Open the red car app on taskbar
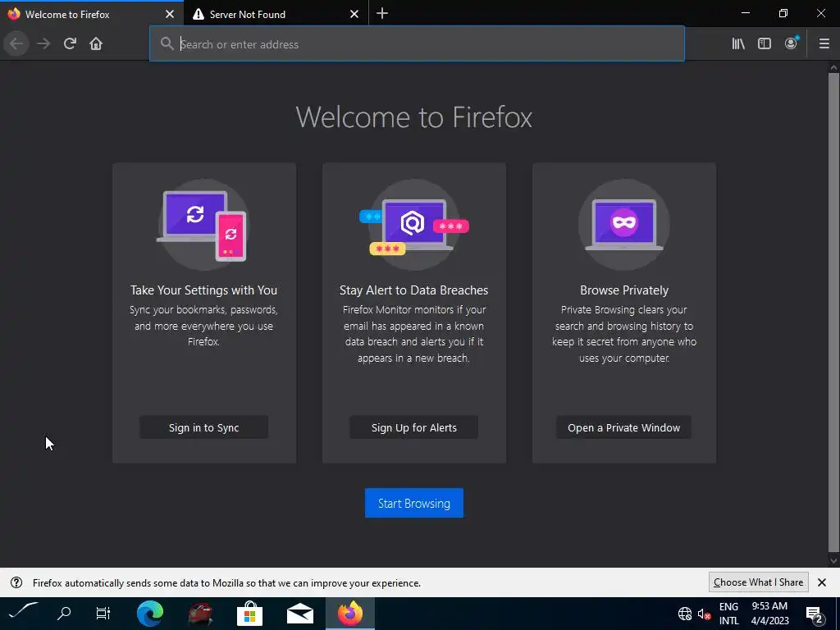Viewport: 840px width, 630px height. (x=200, y=614)
